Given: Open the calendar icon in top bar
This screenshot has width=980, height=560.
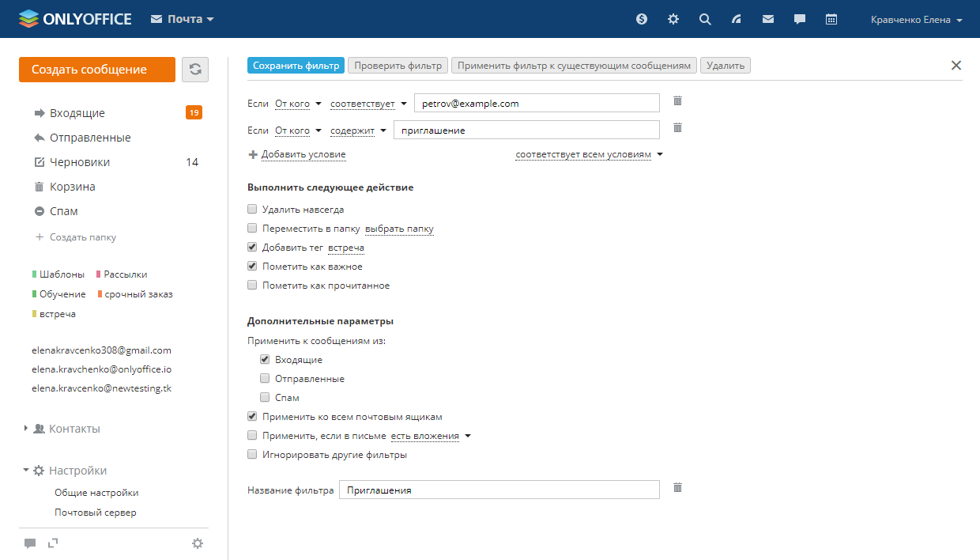Looking at the screenshot, I should pyautogui.click(x=831, y=19).
